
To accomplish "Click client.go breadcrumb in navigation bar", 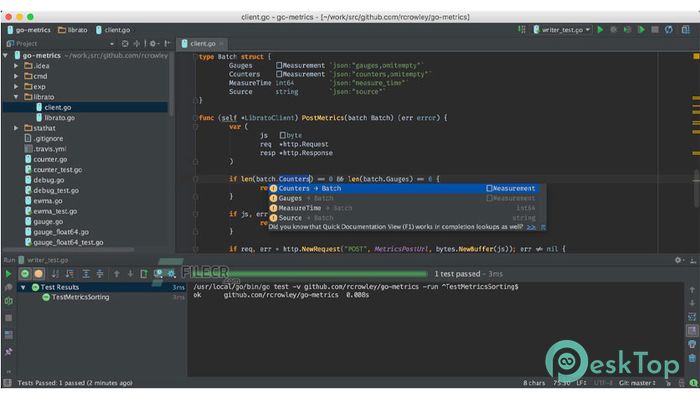I will (x=112, y=30).
